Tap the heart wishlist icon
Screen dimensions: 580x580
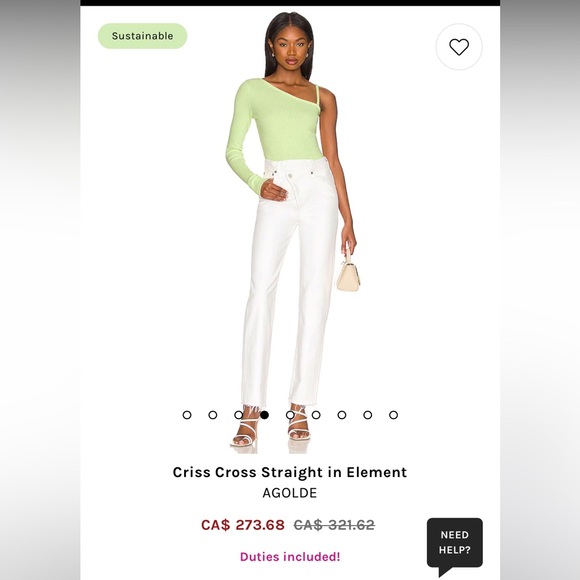point(459,47)
